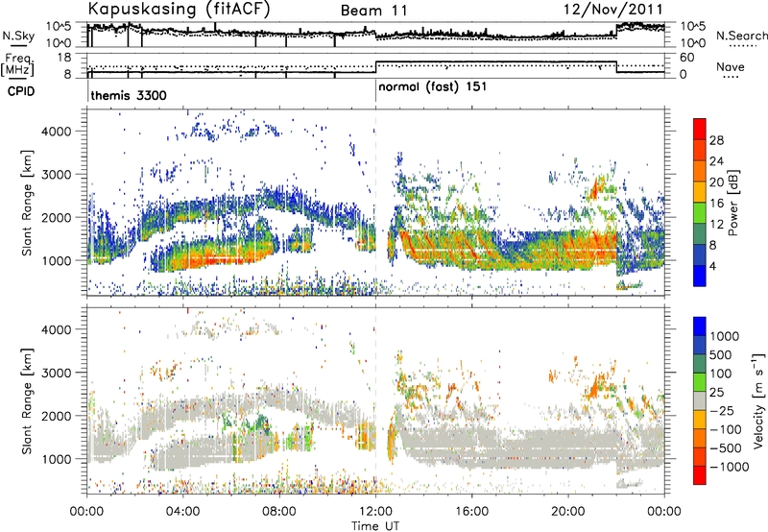This screenshot has height=532, width=768.
Task: Click 'Slant Range [km]' label of velocity panel
Action: click(27, 401)
